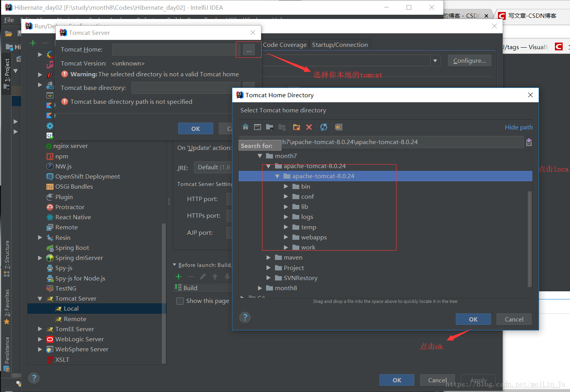Select the Remote item under Tomcat Server
This screenshot has height=392, width=570.
(x=97, y=319)
